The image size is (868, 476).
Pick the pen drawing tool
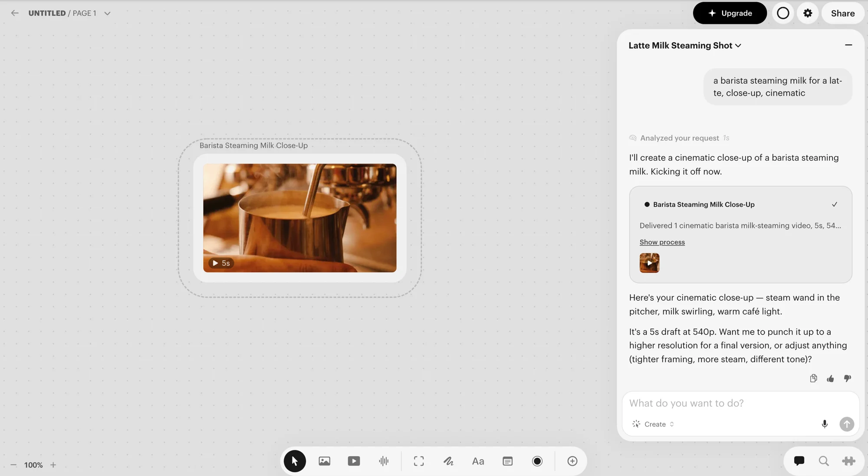click(x=448, y=461)
